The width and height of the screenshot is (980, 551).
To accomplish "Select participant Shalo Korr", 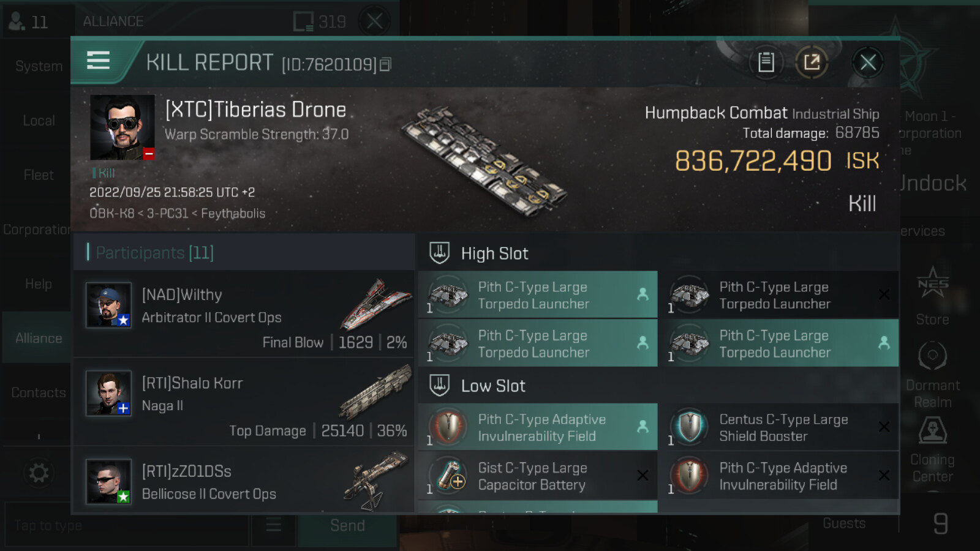I will click(x=244, y=402).
